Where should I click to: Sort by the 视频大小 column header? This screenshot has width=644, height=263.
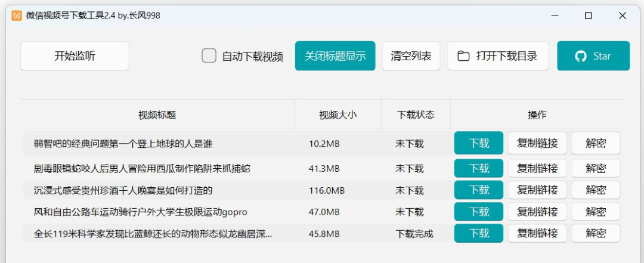click(338, 115)
